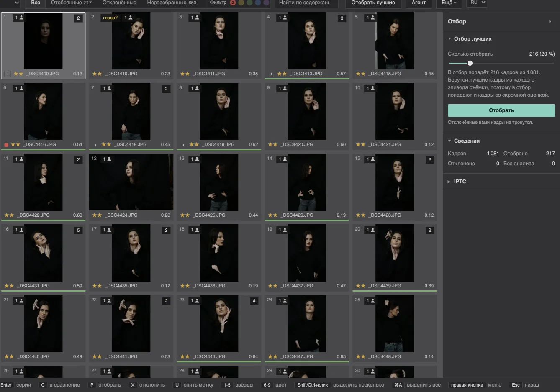Viewport: 560px width, 392px height.
Task: Click the face count badge on _DSC4426.JPG
Action: pyautogui.click(x=283, y=159)
